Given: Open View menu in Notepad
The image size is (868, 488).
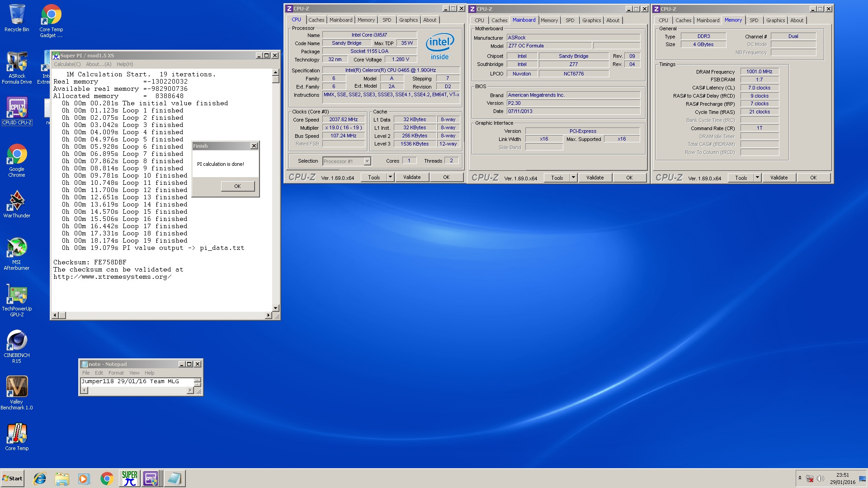Looking at the screenshot, I should (x=134, y=373).
